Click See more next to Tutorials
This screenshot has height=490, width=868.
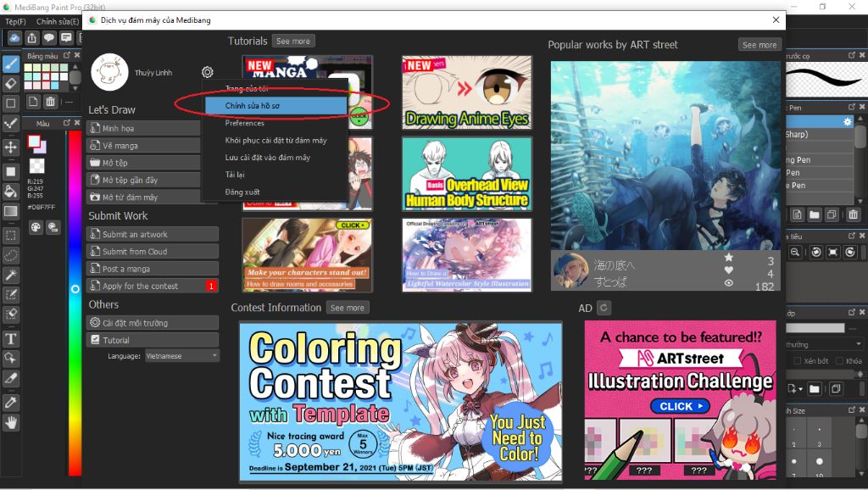coord(292,41)
